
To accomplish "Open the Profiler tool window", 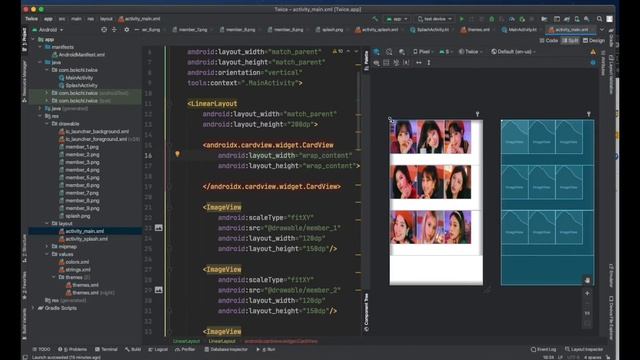I will (x=185, y=349).
